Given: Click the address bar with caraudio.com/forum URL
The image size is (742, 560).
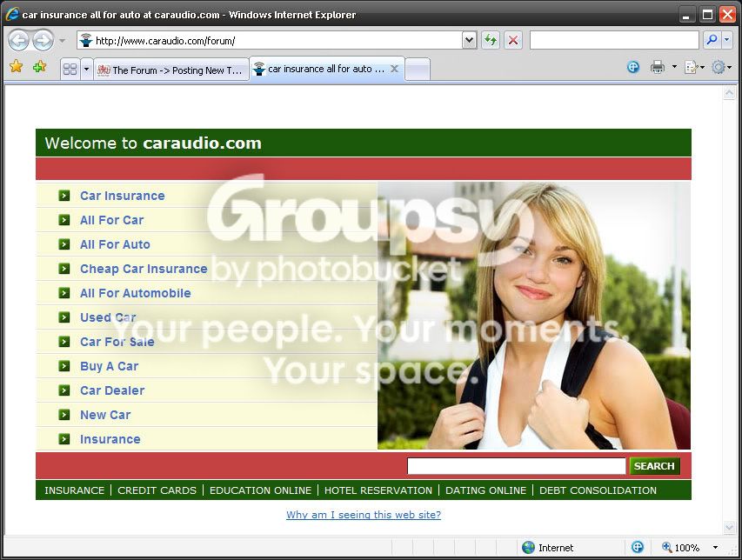Looking at the screenshot, I should 270,41.
